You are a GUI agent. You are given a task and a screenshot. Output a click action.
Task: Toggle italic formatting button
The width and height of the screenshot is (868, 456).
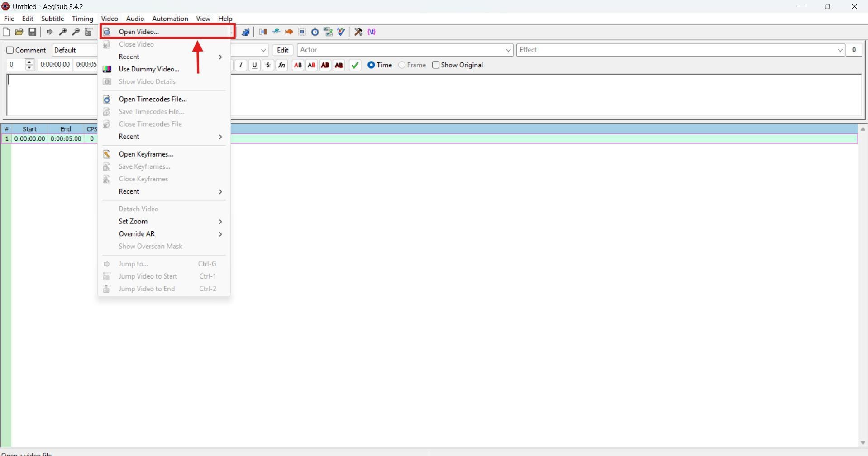click(241, 65)
